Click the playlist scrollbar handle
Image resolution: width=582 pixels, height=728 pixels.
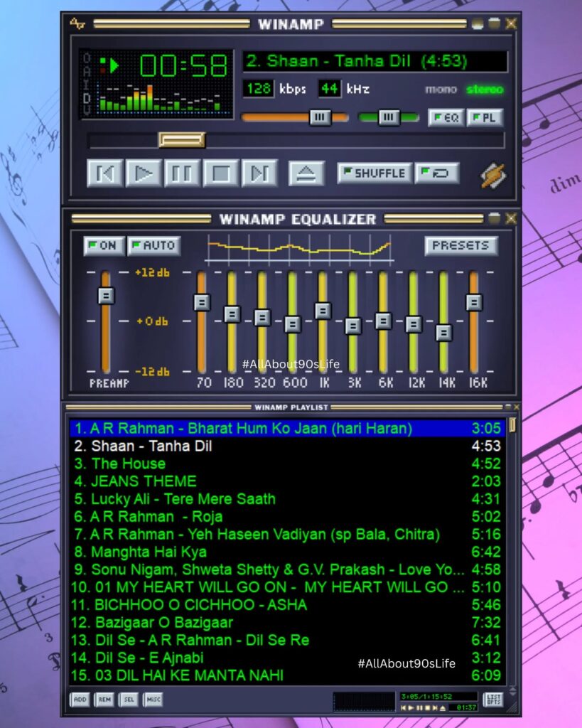coord(512,425)
